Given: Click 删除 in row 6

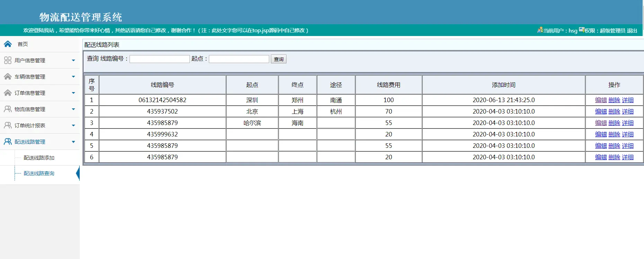Looking at the screenshot, I should pos(614,157).
